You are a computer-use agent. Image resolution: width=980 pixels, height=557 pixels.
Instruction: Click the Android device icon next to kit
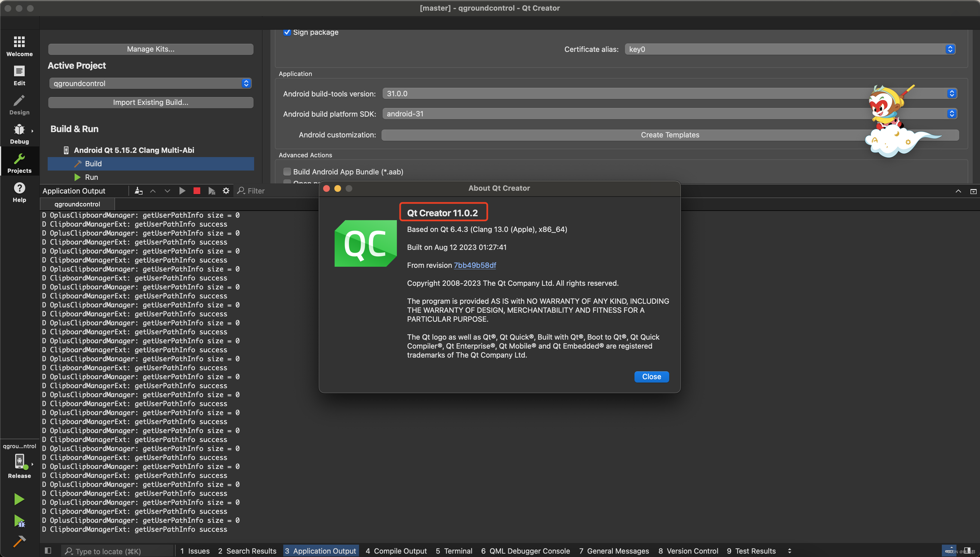(x=66, y=150)
